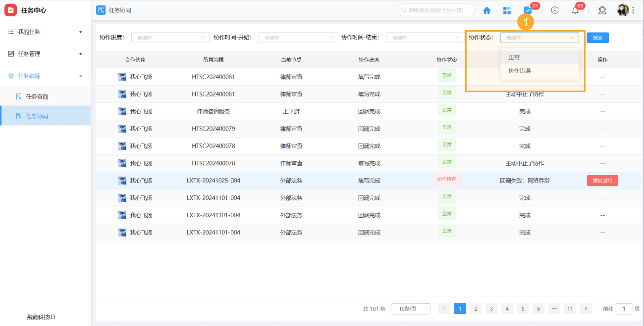The width and height of the screenshot is (644, 326).
Task: Click the home icon in top bar
Action: point(486,10)
